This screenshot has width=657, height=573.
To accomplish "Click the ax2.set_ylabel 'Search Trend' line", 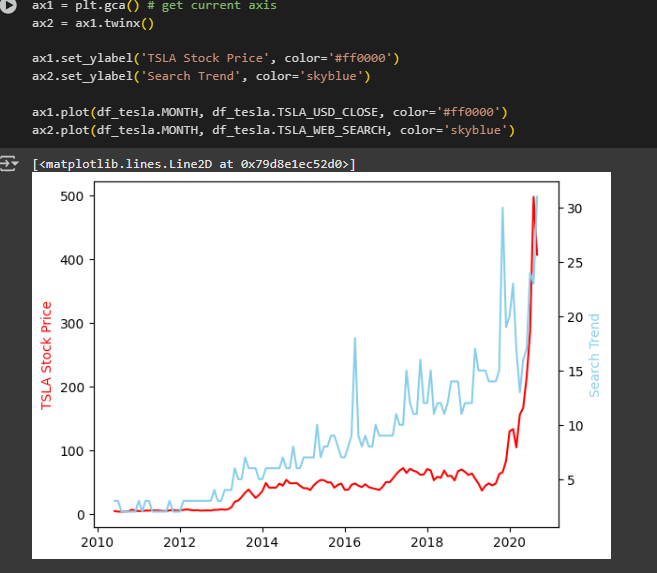I will tap(201, 76).
